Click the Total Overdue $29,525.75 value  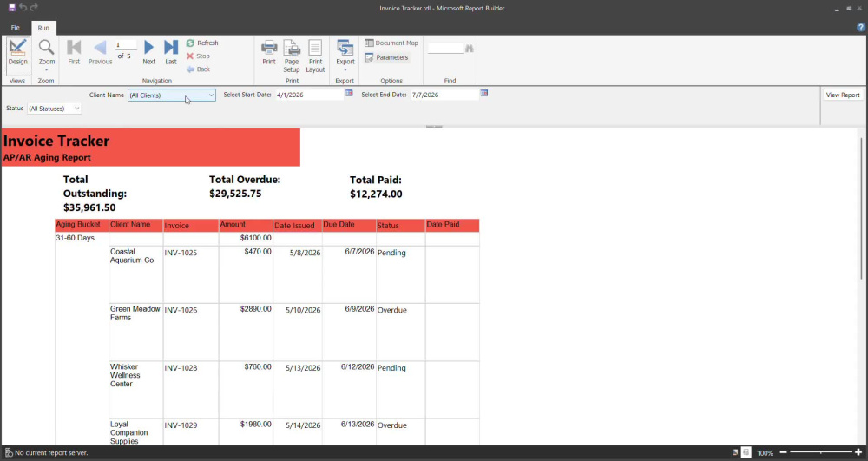[235, 194]
